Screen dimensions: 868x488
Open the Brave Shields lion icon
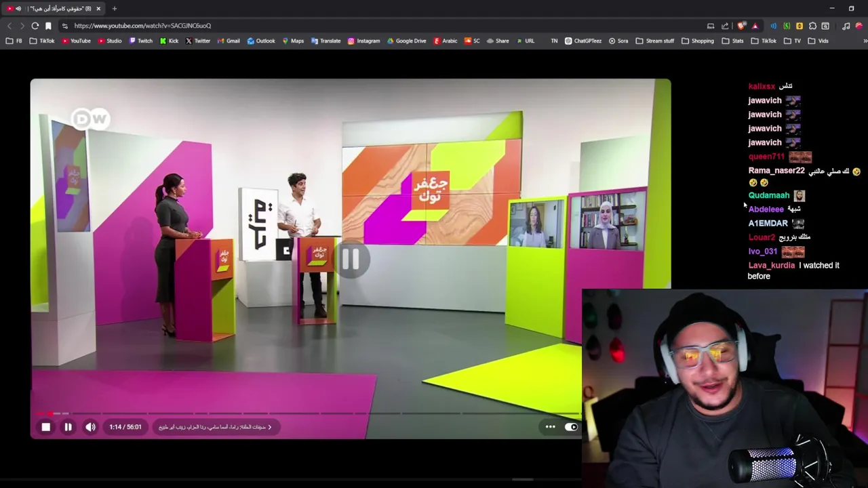(741, 26)
